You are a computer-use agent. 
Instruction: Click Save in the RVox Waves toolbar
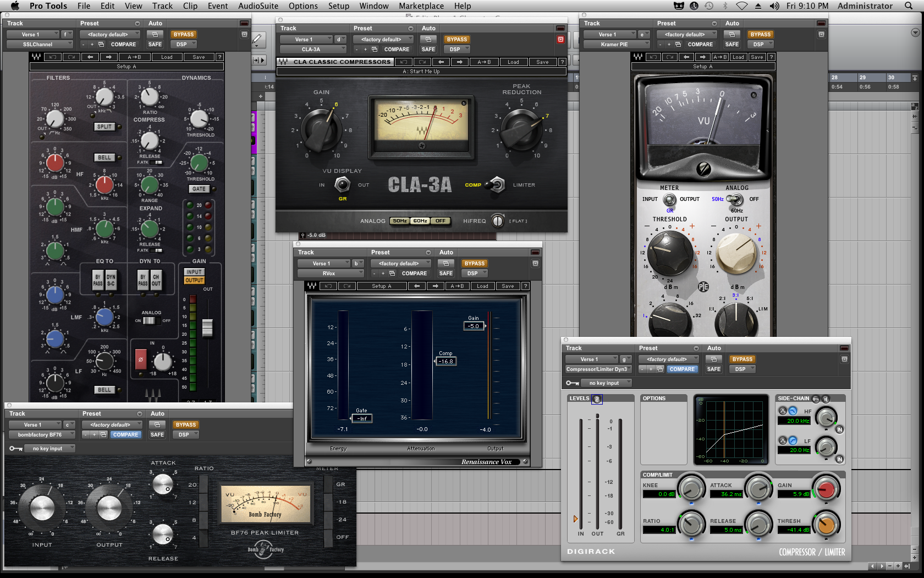(508, 286)
